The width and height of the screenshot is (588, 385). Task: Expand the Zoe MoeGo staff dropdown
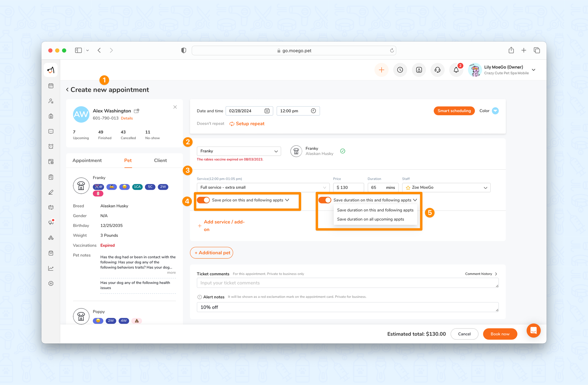pos(446,187)
